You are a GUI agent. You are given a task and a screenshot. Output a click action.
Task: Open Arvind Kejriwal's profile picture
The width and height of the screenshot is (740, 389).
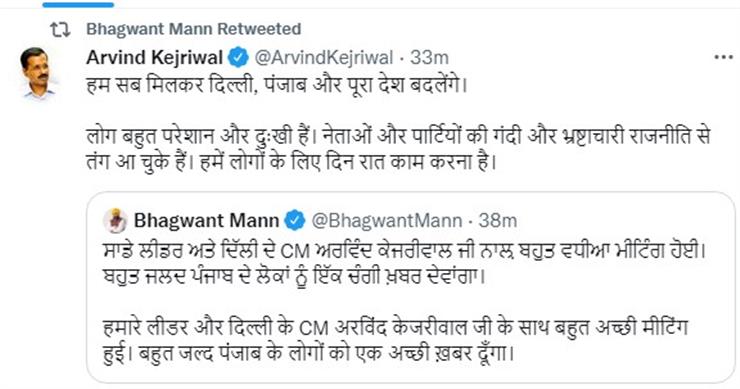click(x=36, y=72)
